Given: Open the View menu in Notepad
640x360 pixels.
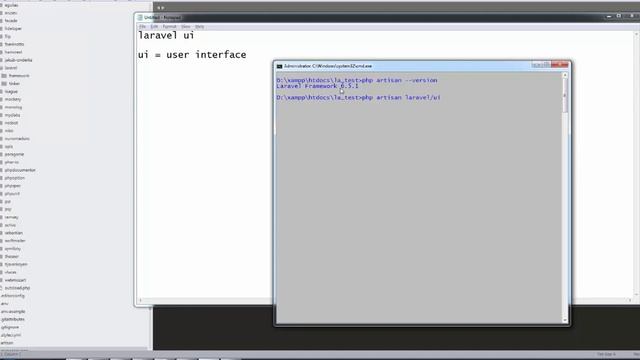Looking at the screenshot, I should pos(186,27).
